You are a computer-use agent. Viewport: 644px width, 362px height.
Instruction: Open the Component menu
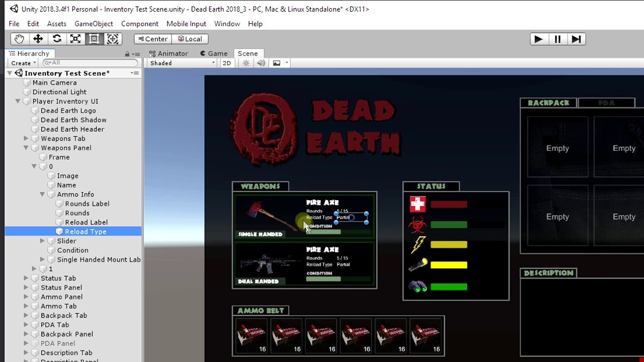(140, 24)
